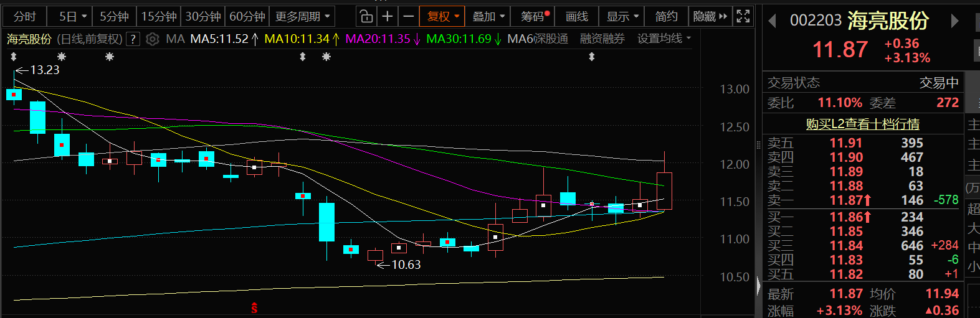Click the MA20 magenta indicator label

pyautogui.click(x=382, y=39)
